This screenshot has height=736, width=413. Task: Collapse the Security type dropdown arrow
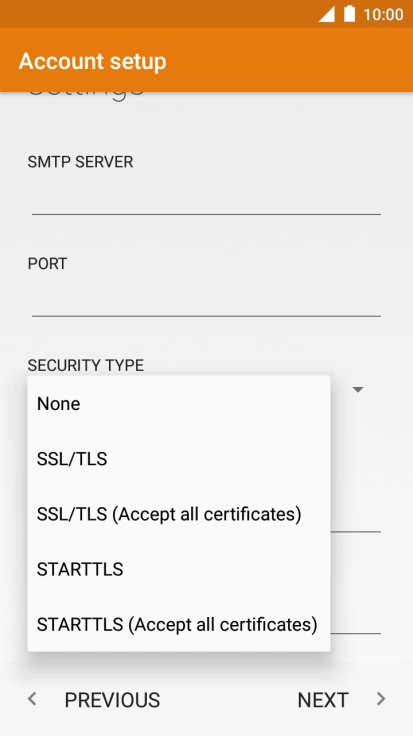[x=358, y=390]
